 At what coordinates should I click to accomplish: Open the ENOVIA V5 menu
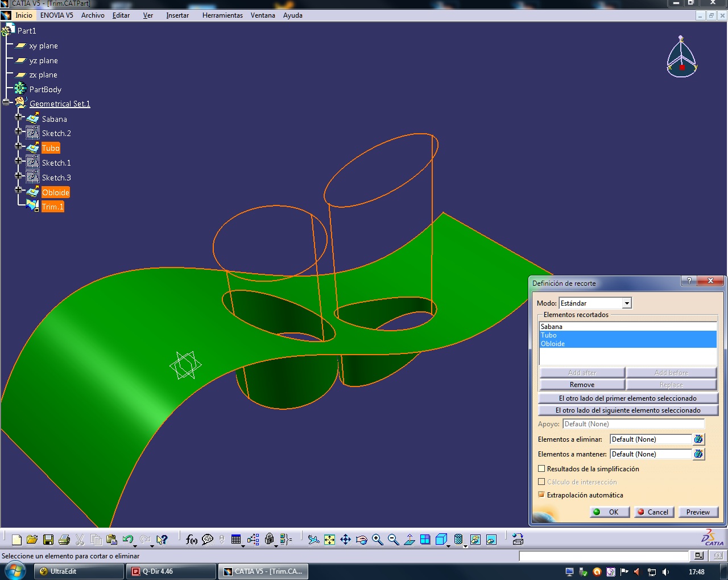(x=56, y=15)
